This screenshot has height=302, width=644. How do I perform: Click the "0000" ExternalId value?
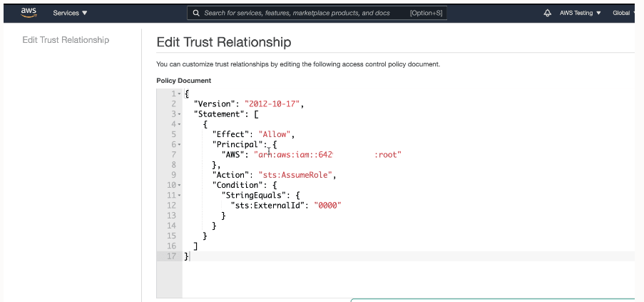pyautogui.click(x=329, y=205)
